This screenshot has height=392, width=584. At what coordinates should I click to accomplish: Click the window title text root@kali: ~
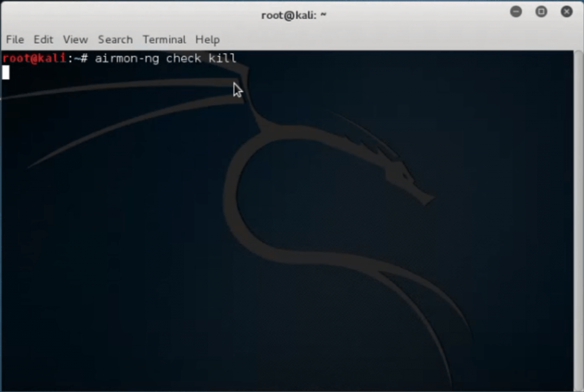point(294,15)
